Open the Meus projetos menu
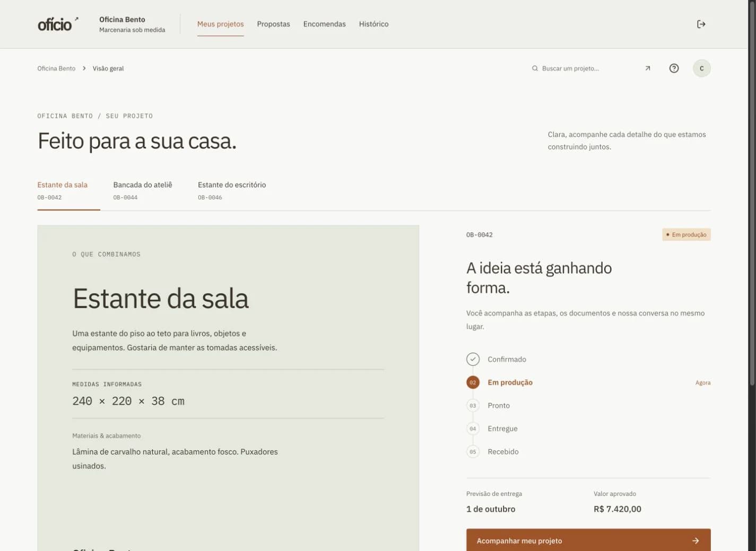 point(221,24)
